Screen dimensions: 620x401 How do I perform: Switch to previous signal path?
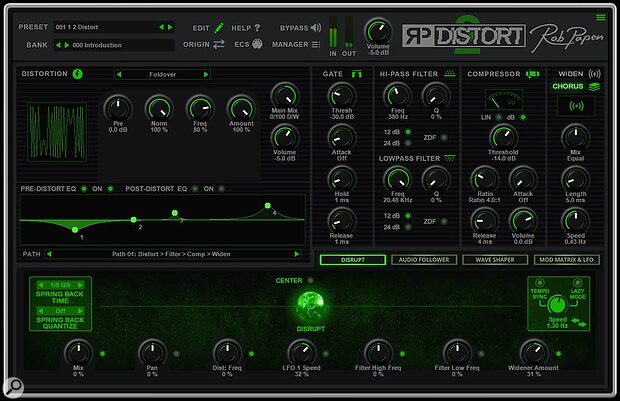(x=49, y=254)
